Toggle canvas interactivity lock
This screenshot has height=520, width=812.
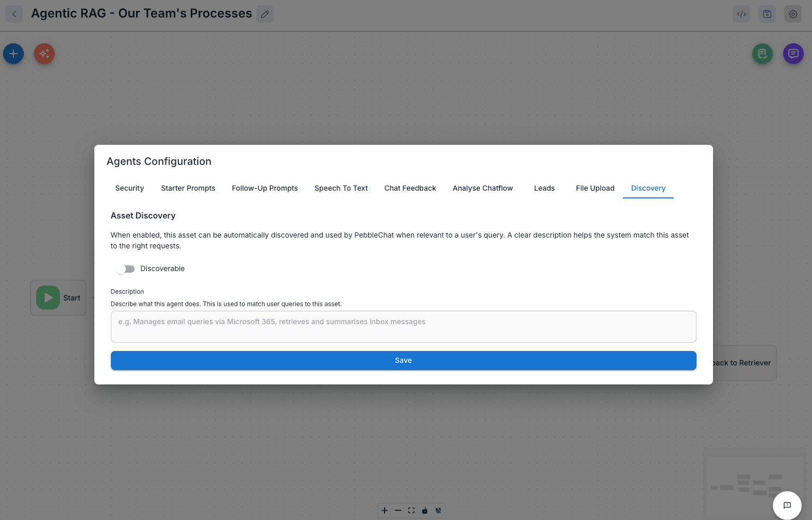point(425,511)
